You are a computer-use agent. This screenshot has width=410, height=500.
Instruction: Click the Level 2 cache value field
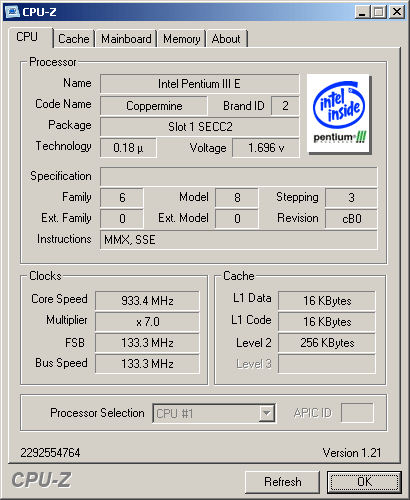tap(327, 343)
